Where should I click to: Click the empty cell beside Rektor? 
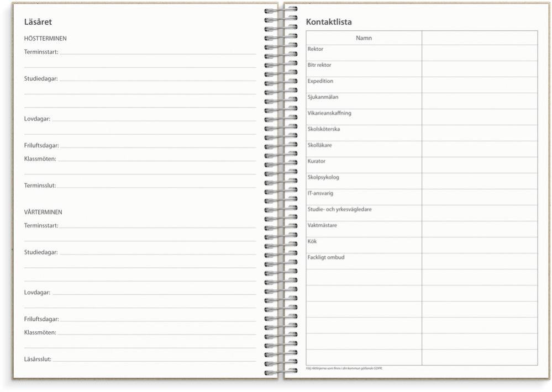coord(480,53)
